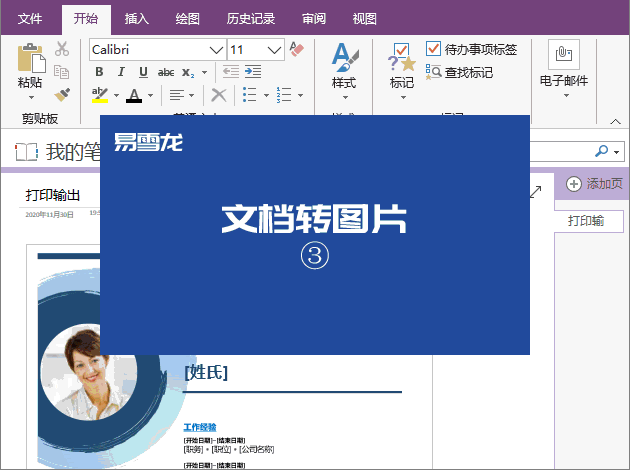Screen dimensions: 630x470
Task: Decrease the indent level
Action: pyautogui.click(x=231, y=72)
